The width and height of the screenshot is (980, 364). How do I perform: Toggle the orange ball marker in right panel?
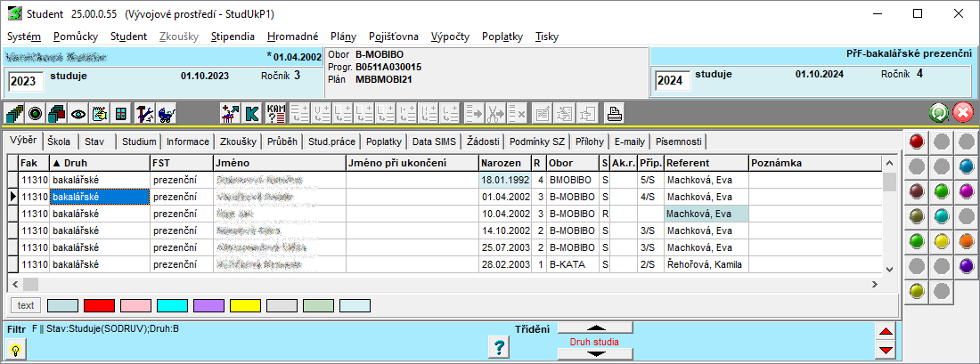click(966, 240)
